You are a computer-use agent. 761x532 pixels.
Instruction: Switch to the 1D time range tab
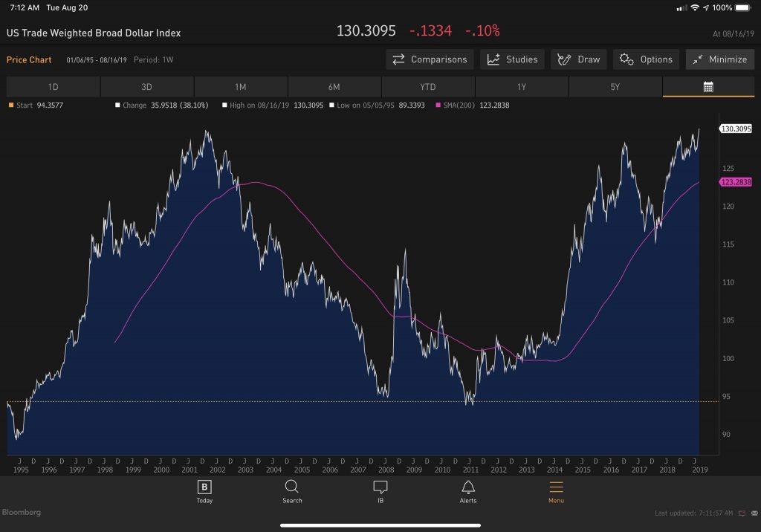coord(53,87)
